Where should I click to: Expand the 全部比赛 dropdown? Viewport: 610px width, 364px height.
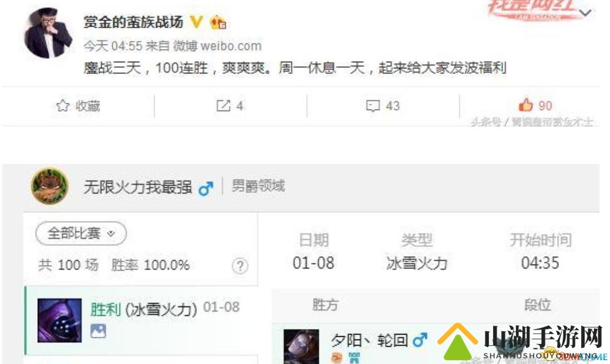81,233
